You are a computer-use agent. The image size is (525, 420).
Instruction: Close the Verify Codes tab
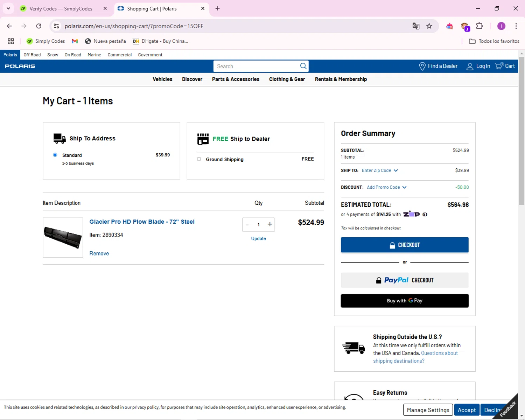pos(105,8)
